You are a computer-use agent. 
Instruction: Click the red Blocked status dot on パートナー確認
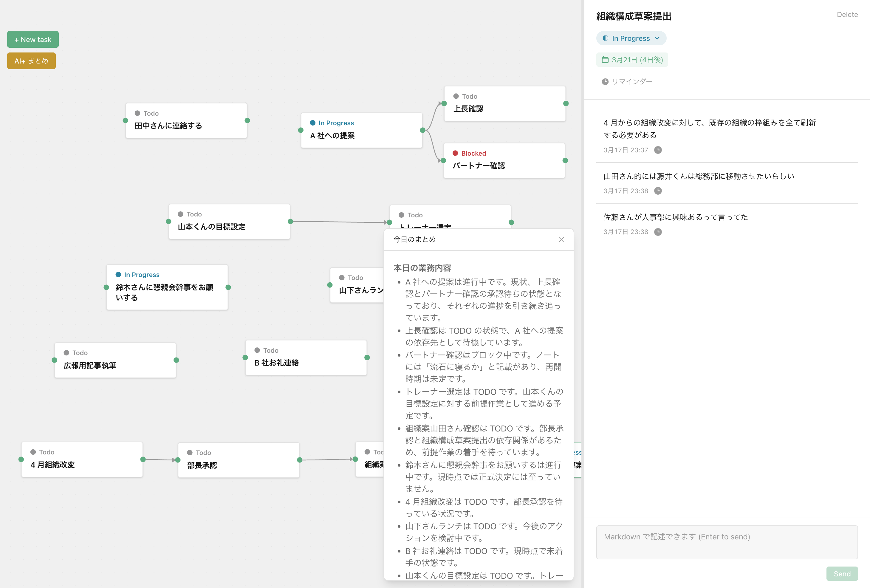point(455,153)
